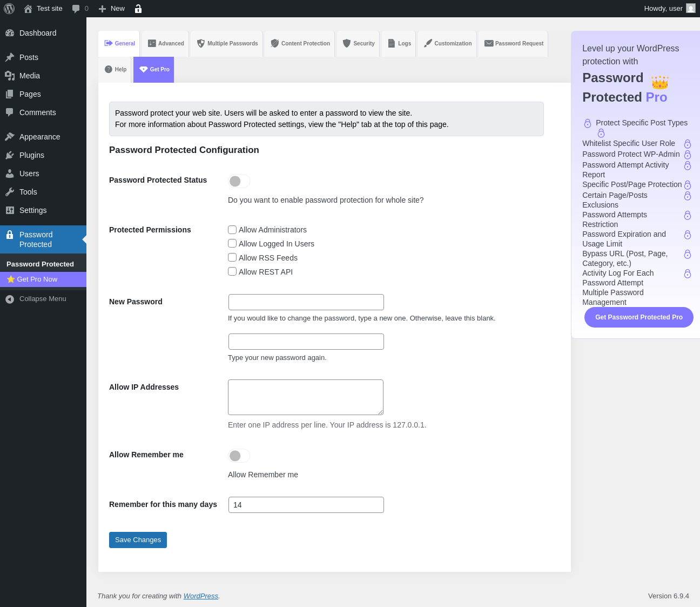
Task: Click the first New Password field
Action: click(x=306, y=302)
